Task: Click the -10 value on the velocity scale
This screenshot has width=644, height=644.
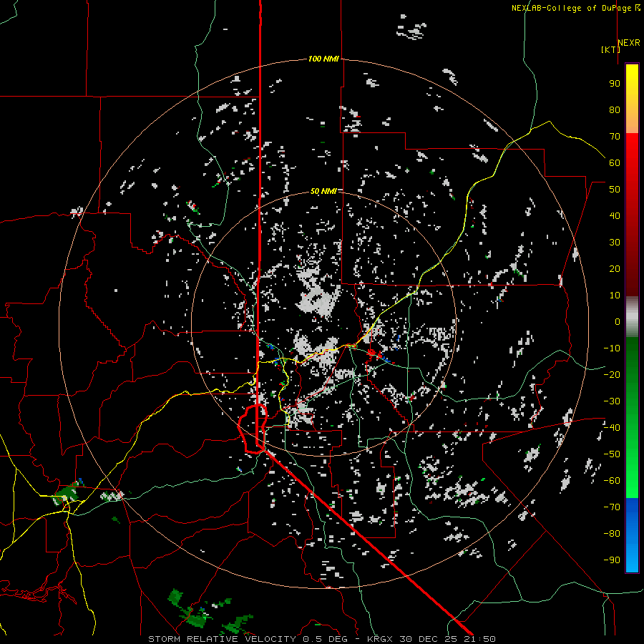Action: [612, 348]
